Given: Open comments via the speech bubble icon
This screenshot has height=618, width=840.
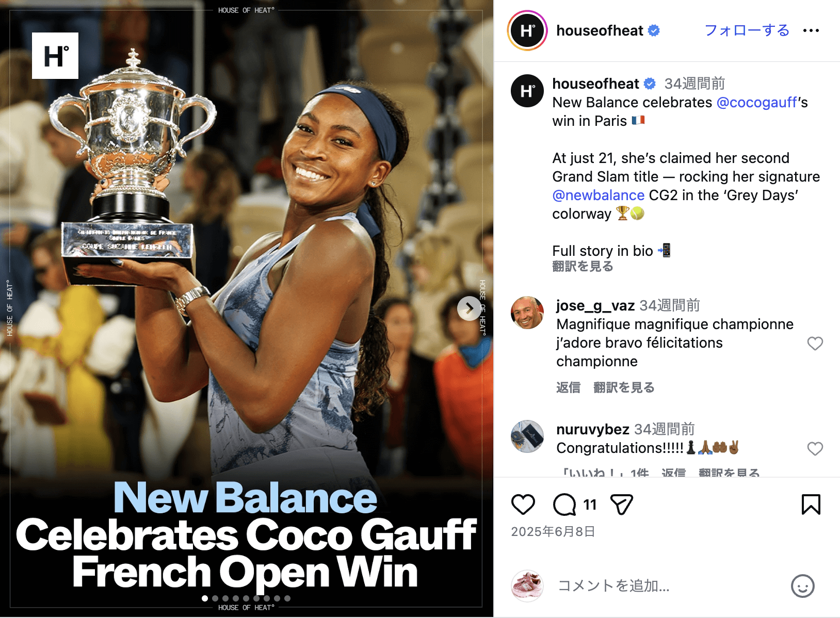Looking at the screenshot, I should pyautogui.click(x=564, y=505).
